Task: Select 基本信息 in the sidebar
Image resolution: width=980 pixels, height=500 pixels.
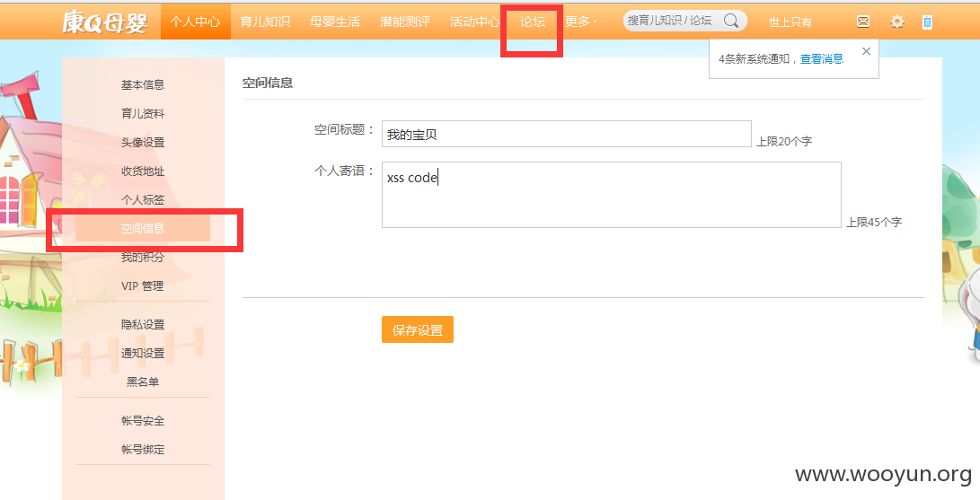Action: (143, 85)
